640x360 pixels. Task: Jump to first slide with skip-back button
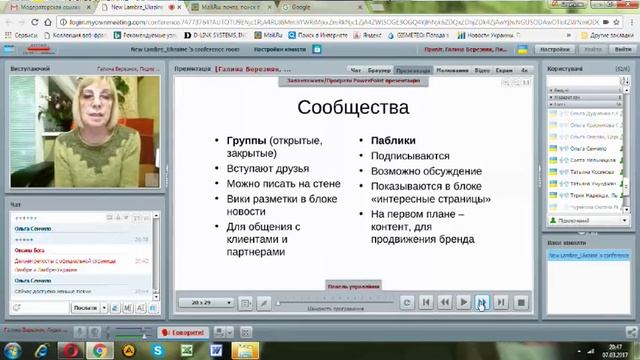[x=426, y=302]
